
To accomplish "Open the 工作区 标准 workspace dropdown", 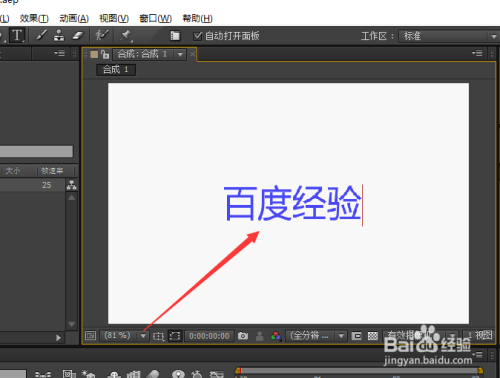I will (x=448, y=36).
